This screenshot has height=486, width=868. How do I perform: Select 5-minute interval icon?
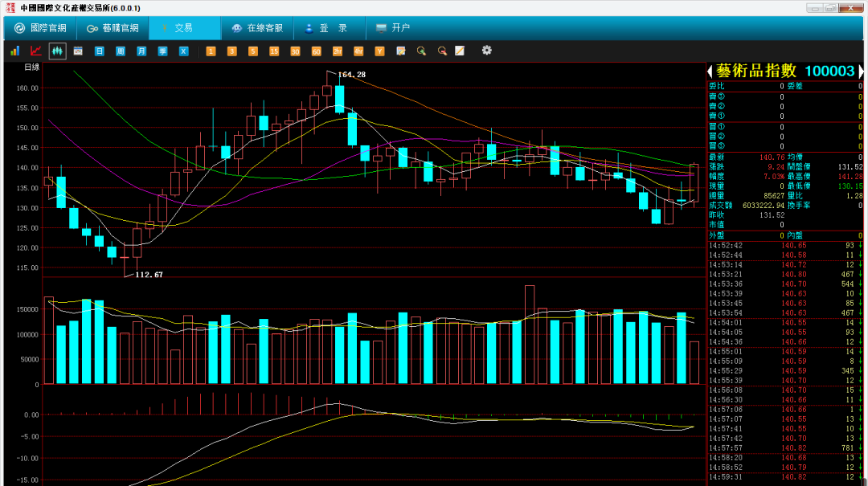[252, 51]
